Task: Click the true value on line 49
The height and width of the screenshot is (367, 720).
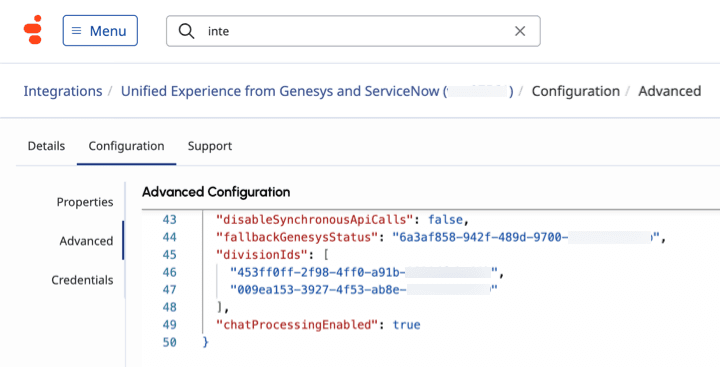Action: 406,325
